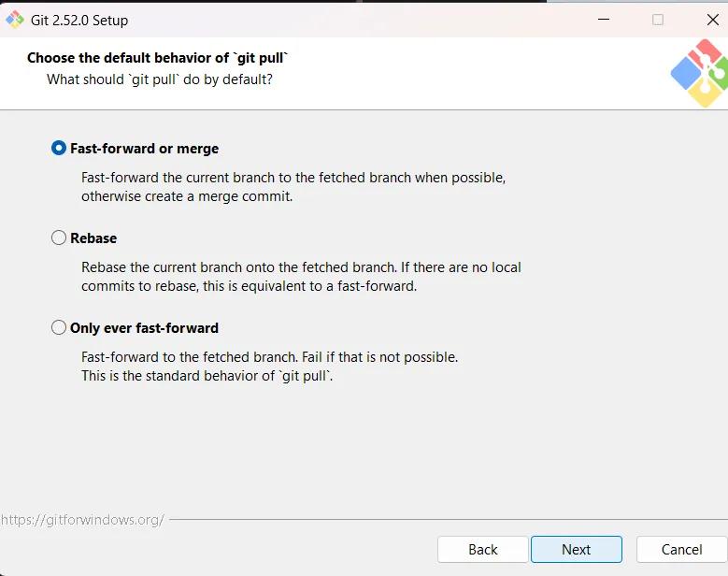This screenshot has height=576, width=728.
Task: Click the Git icon in the title bar
Action: (x=15, y=20)
